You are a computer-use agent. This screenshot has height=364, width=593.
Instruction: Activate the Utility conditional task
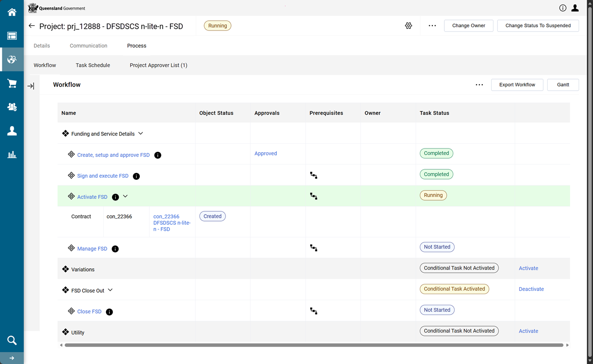click(x=528, y=331)
